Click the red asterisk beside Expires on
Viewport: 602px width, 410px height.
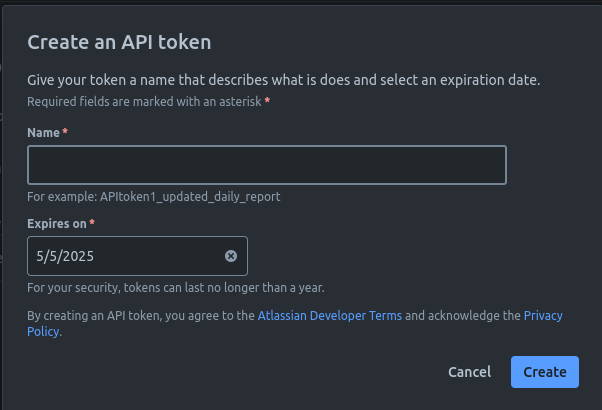point(92,222)
